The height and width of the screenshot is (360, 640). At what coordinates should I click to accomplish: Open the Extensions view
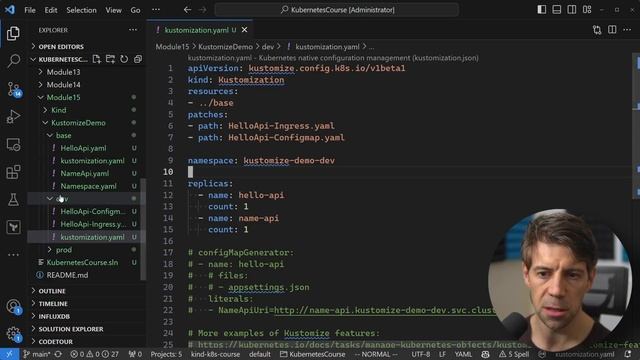13,172
